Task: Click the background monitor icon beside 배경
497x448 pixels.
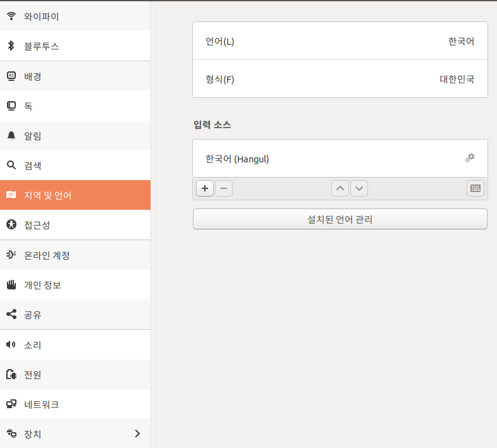Action: pos(11,76)
